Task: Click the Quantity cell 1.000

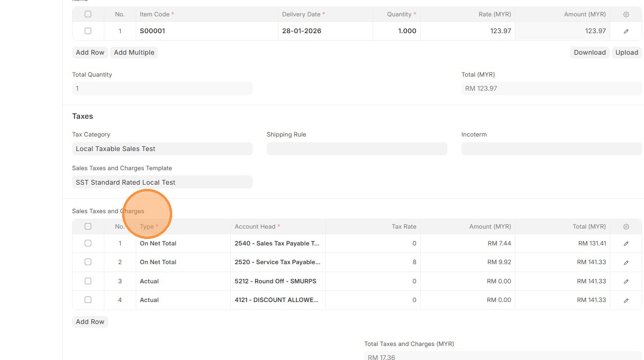Action: (396, 31)
